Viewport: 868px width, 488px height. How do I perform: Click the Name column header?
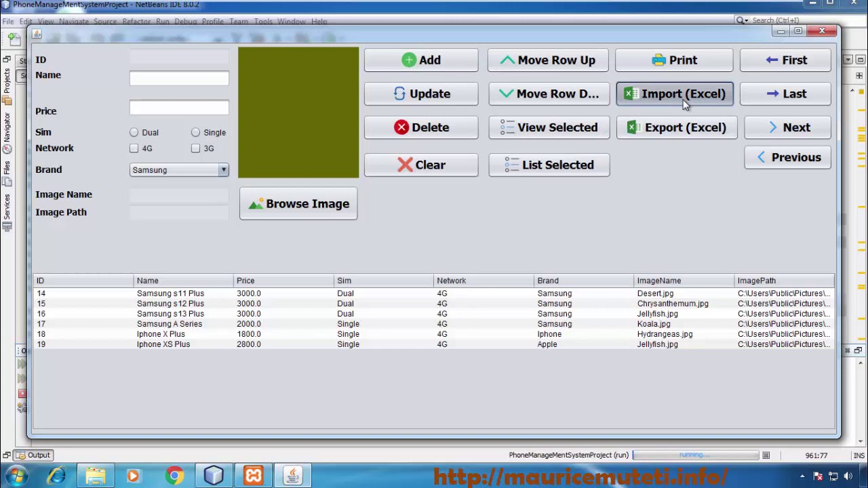pos(183,281)
